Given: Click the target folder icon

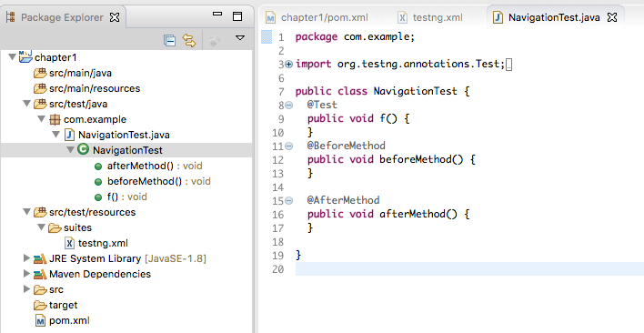Looking at the screenshot, I should pyautogui.click(x=40, y=305).
